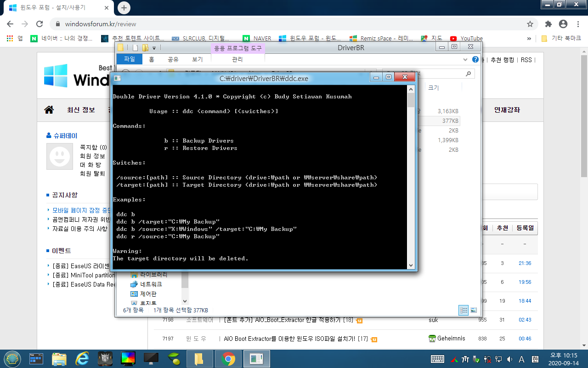588x368 pixels.
Task: Open the NAVER bookmark
Action: click(257, 39)
